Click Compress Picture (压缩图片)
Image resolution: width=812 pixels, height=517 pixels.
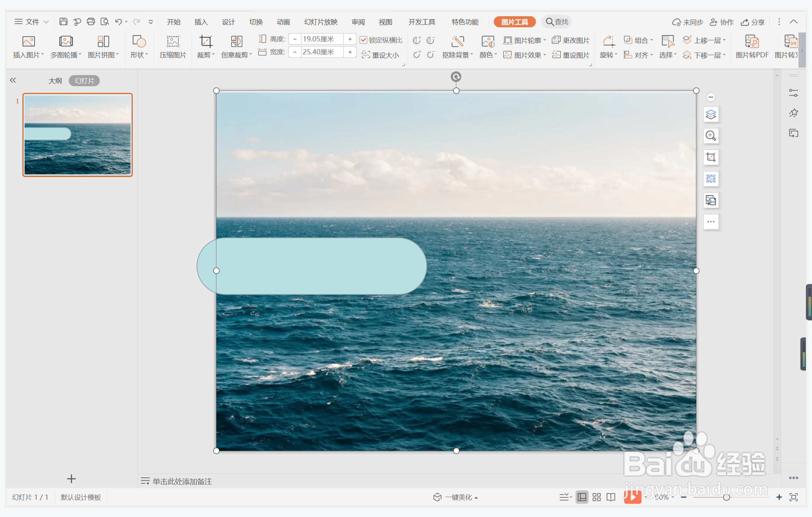point(173,47)
